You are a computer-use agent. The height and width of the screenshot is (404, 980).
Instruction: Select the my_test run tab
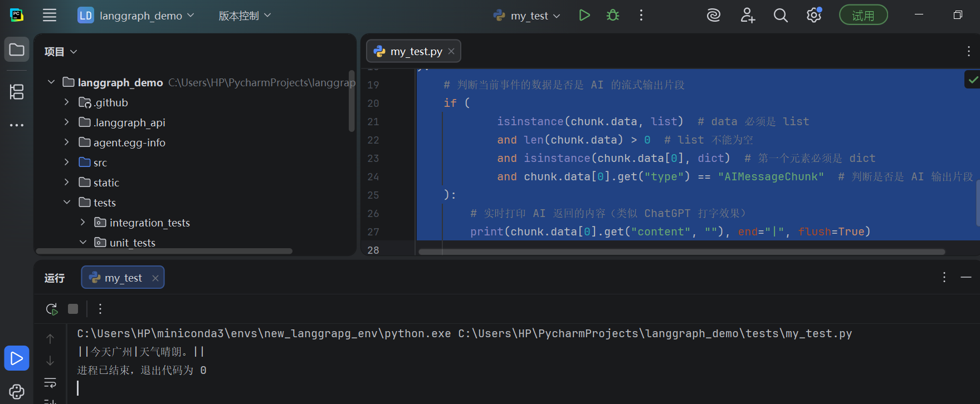click(x=123, y=278)
